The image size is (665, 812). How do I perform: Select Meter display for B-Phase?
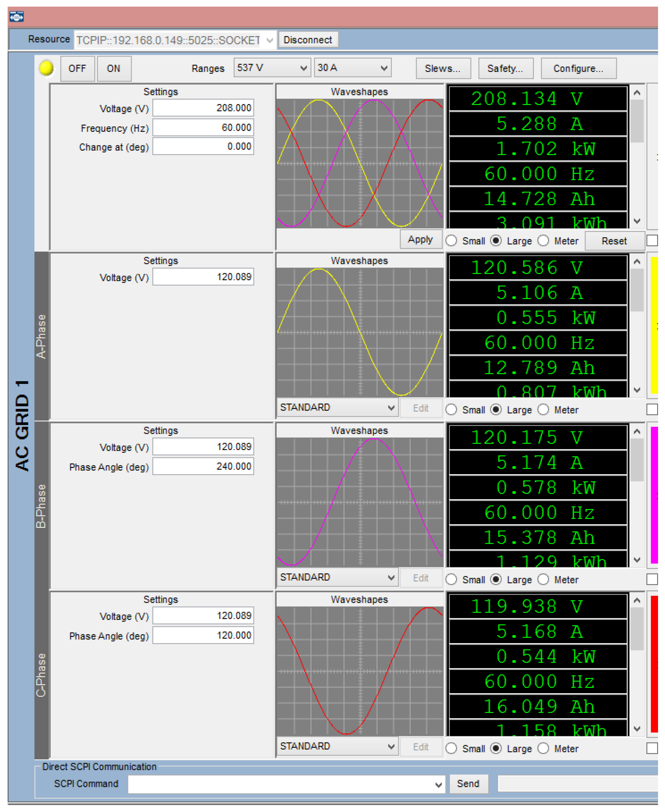(x=543, y=580)
